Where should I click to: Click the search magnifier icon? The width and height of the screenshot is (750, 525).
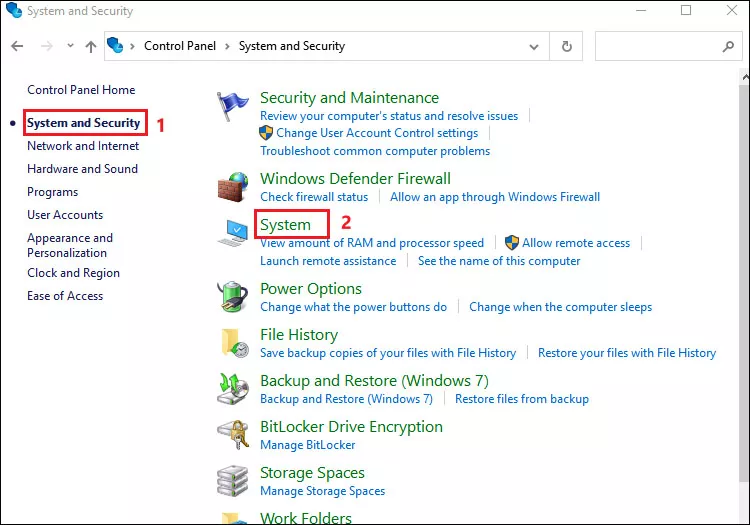tap(728, 46)
